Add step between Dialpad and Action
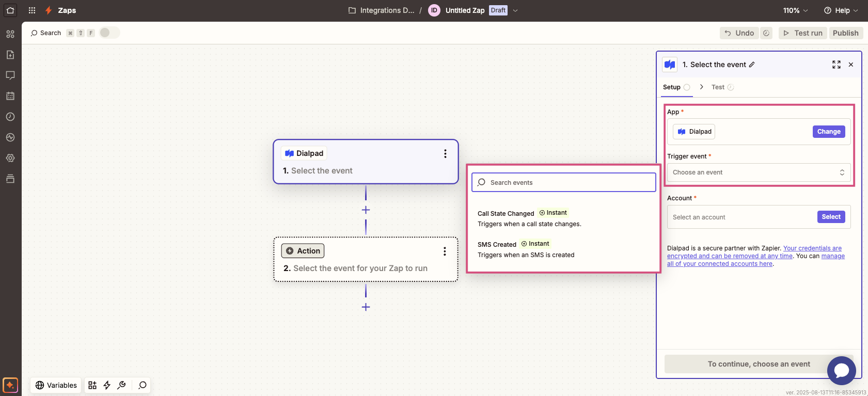The width and height of the screenshot is (868, 396). tap(366, 210)
